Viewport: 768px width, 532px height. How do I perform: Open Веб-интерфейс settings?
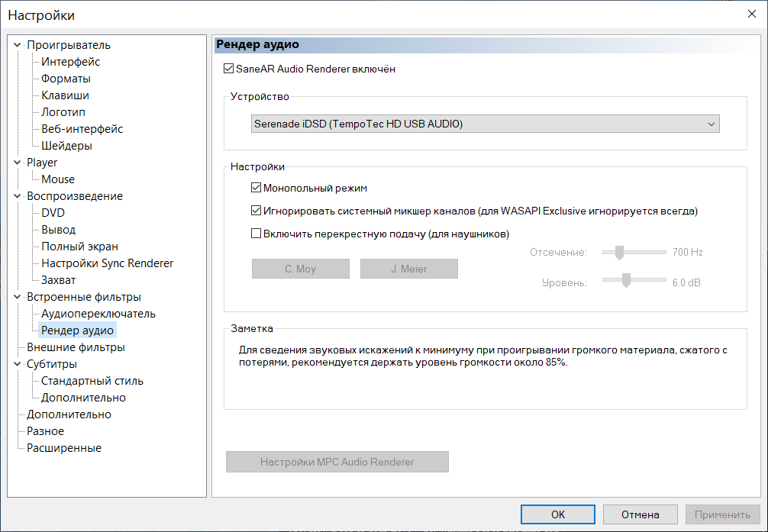[82, 129]
